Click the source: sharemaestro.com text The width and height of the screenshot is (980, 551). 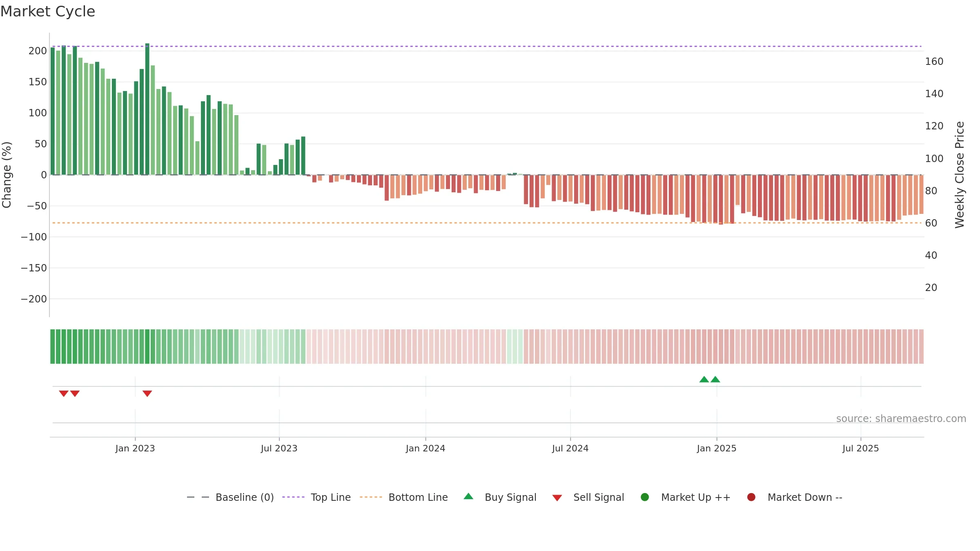901,419
